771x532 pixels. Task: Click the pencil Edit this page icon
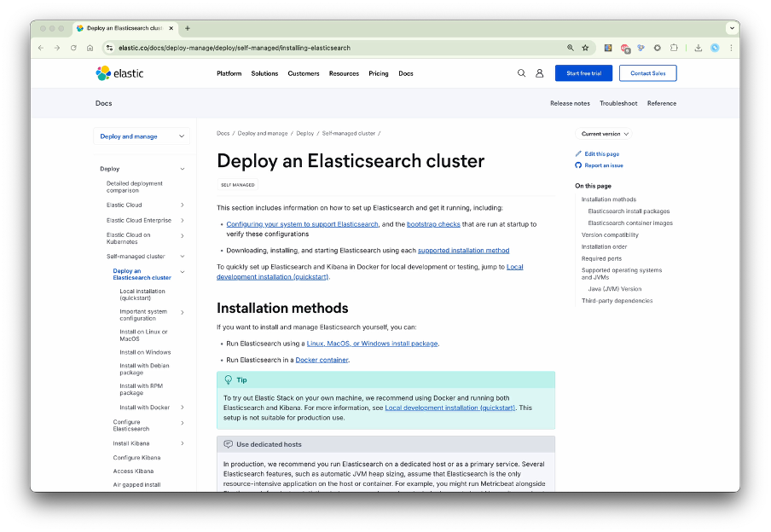point(578,154)
